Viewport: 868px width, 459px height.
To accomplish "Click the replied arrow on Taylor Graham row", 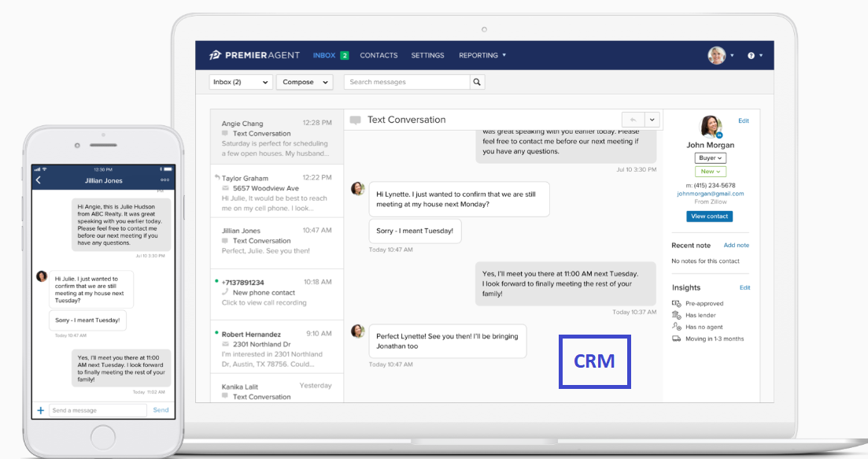I will click(217, 177).
